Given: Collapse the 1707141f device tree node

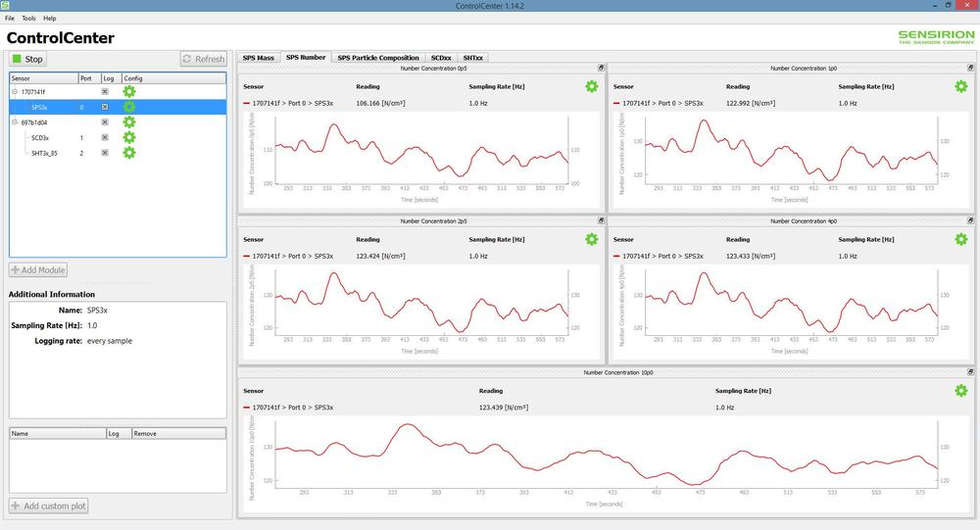Looking at the screenshot, I should coord(15,91).
